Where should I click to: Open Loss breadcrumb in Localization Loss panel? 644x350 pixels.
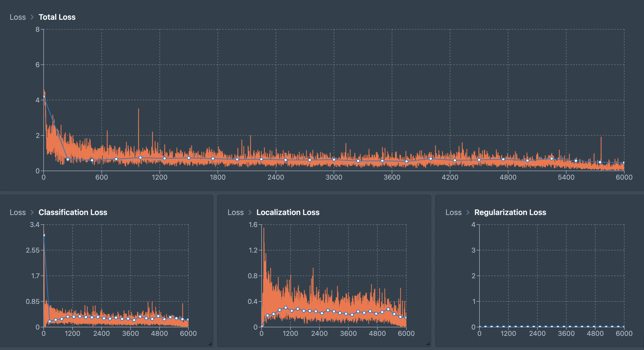235,212
